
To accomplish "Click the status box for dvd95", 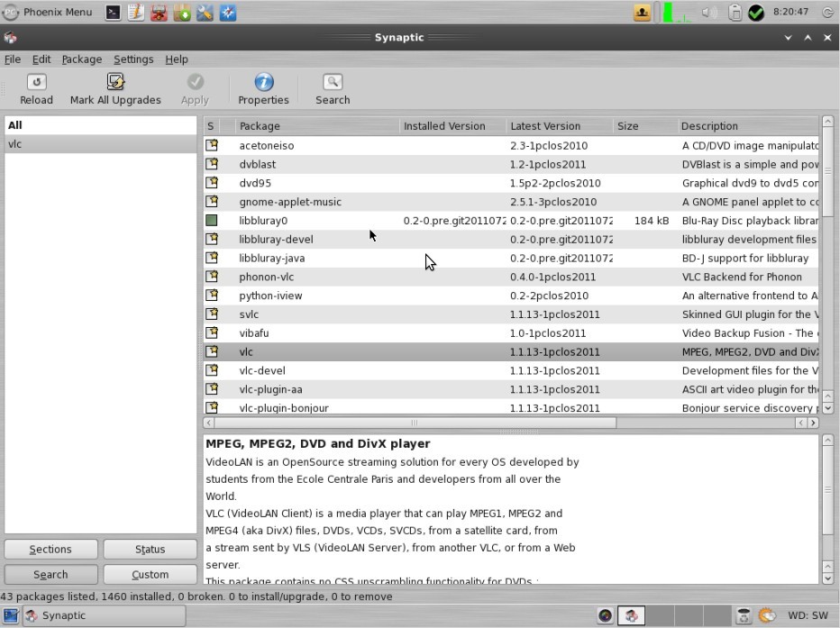I will [212, 183].
